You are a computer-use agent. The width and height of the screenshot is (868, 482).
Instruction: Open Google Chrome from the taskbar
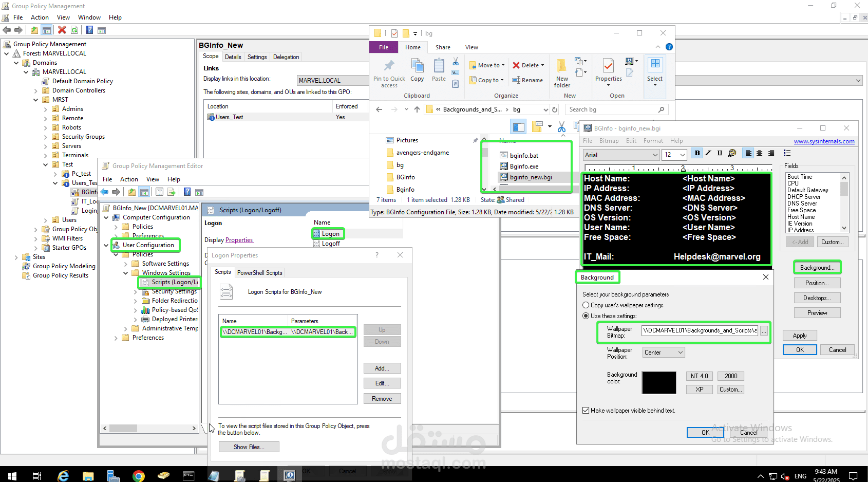tap(138, 476)
